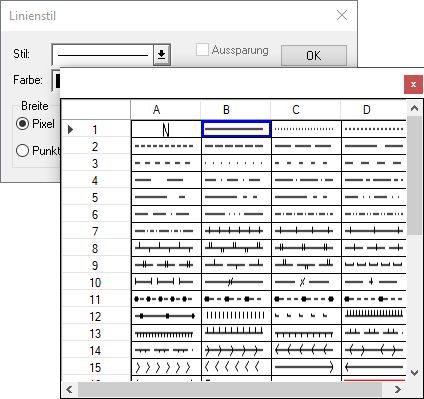The width and height of the screenshot is (424, 399).
Task: Click the vertical scrollbar down arrow
Action: pyautogui.click(x=414, y=373)
